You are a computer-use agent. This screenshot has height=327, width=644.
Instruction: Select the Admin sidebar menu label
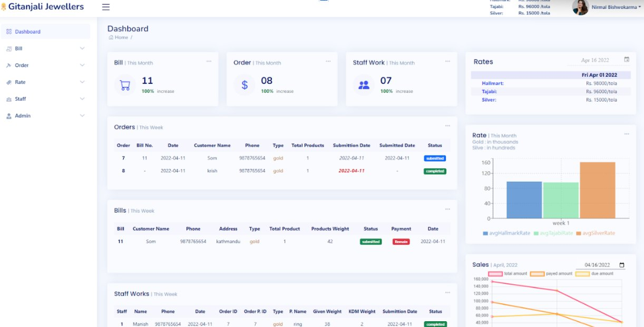coord(23,116)
